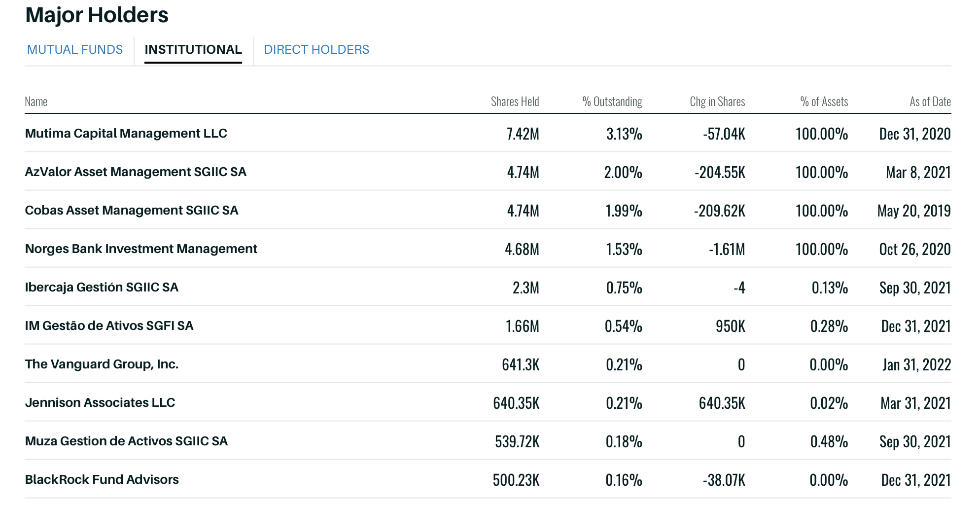
Task: Click the % of Assets header
Action: [824, 102]
